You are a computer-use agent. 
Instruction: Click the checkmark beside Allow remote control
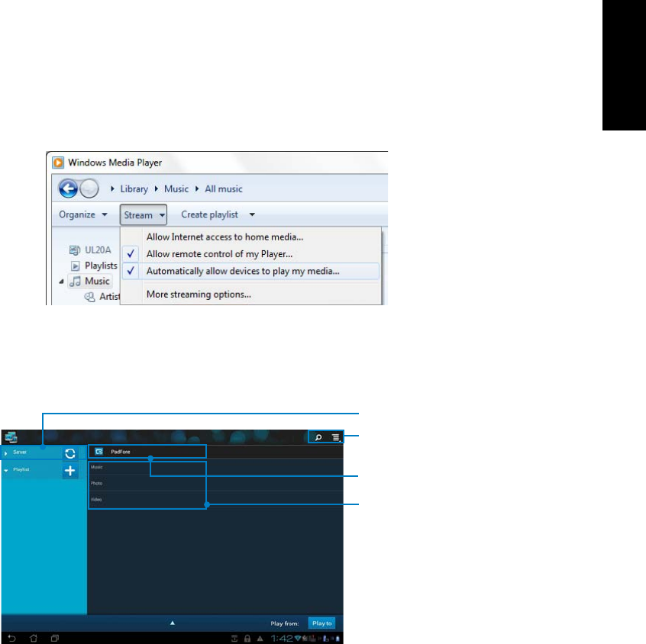click(131, 253)
